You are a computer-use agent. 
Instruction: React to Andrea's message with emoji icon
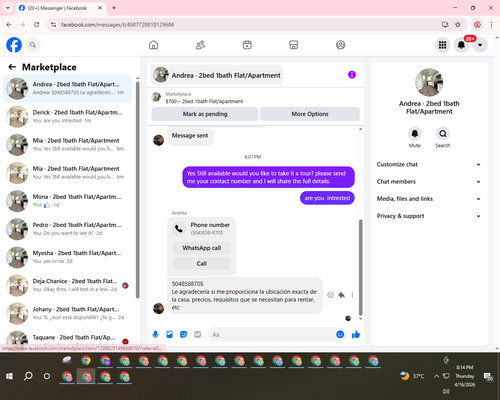click(x=330, y=295)
